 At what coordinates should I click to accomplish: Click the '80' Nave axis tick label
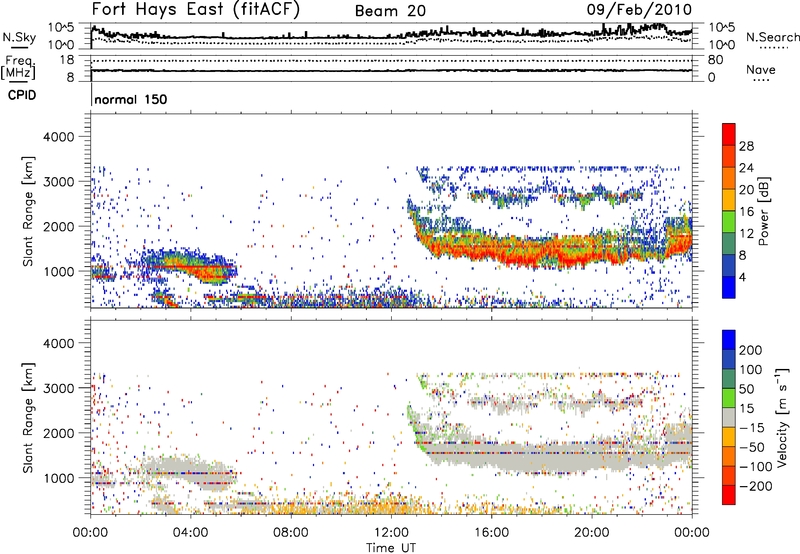715,60
